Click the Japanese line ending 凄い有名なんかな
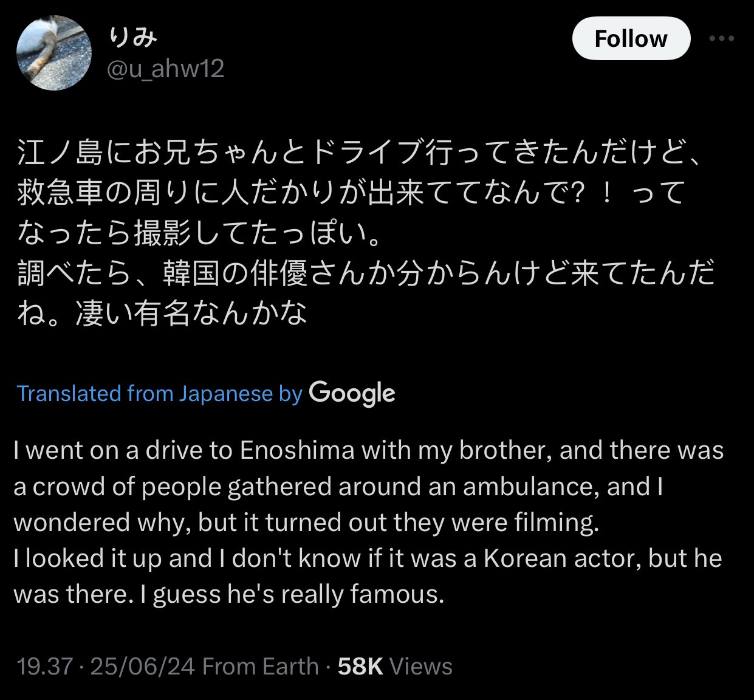 (x=163, y=314)
